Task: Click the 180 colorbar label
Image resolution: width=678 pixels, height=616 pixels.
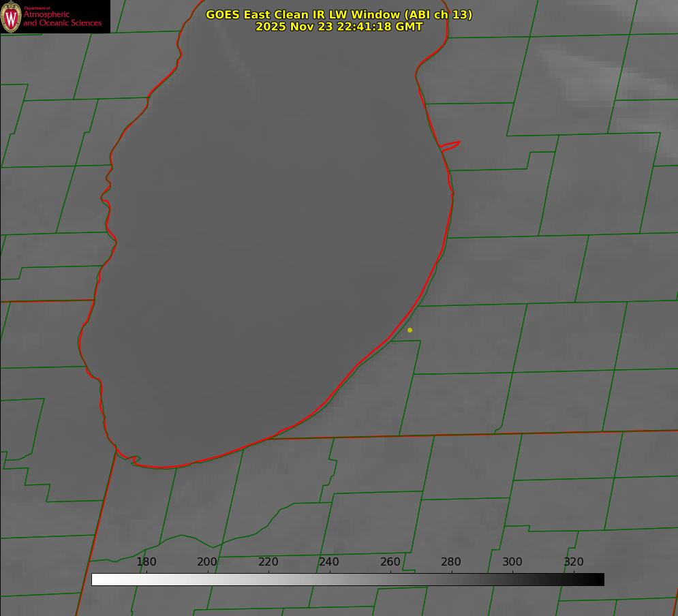Action: 146,561
